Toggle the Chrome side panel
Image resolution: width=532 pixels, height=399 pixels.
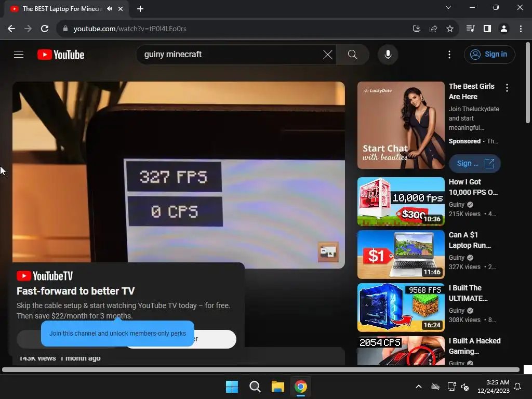487,29
